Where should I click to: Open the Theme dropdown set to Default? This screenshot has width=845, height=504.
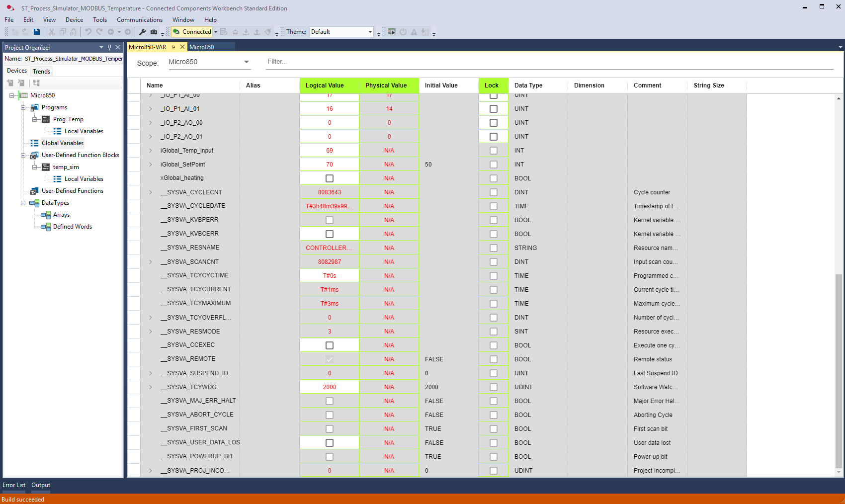[341, 32]
